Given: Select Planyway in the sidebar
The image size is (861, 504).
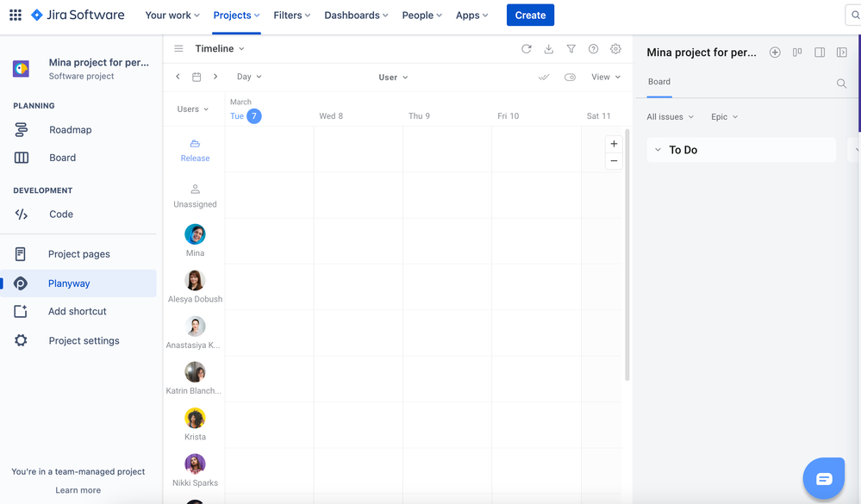Looking at the screenshot, I should click(78, 283).
